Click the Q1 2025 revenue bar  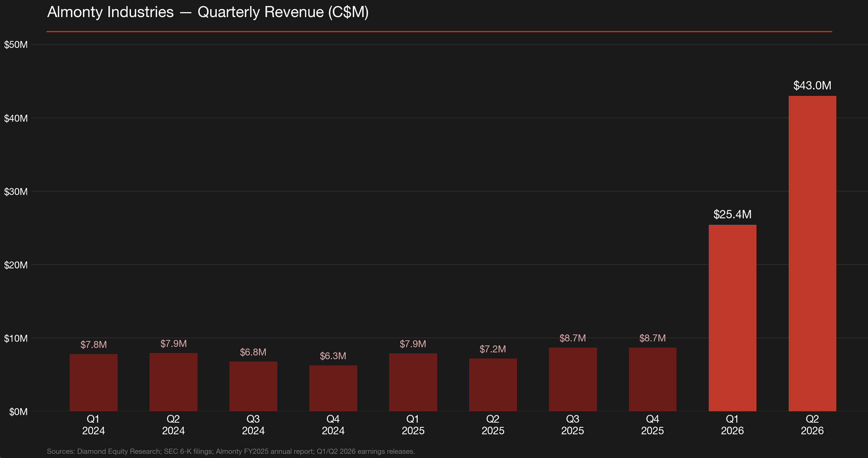[413, 382]
